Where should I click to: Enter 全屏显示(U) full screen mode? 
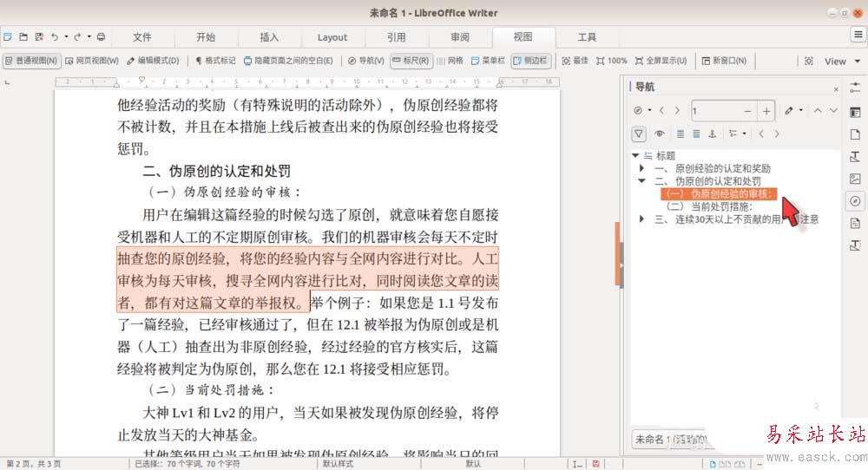pos(661,61)
